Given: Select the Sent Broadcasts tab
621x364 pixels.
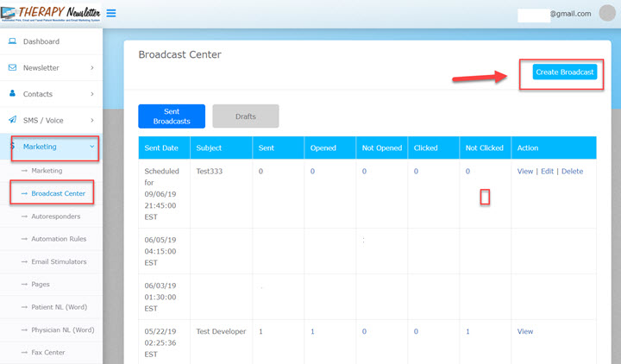Looking at the screenshot, I should [x=171, y=116].
